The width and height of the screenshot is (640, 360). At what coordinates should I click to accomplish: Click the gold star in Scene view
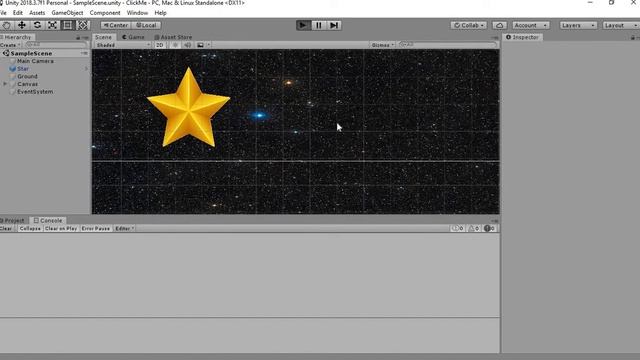click(x=189, y=107)
